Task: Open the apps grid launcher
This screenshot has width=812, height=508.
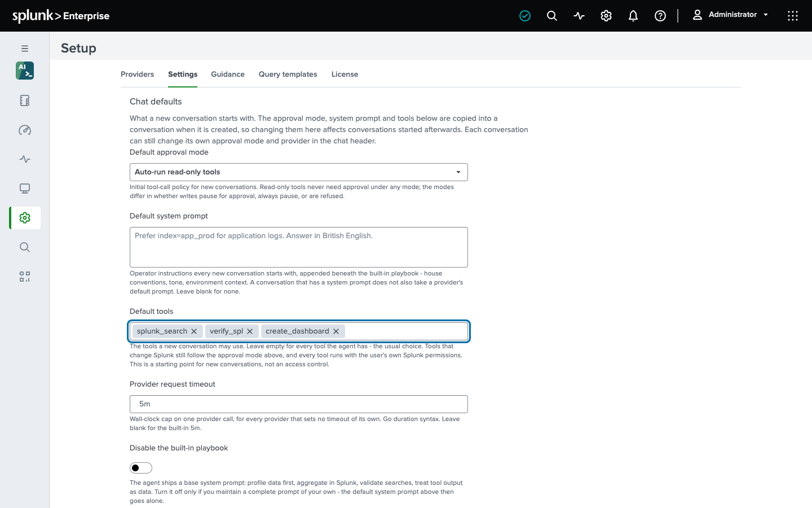Action: [x=793, y=16]
